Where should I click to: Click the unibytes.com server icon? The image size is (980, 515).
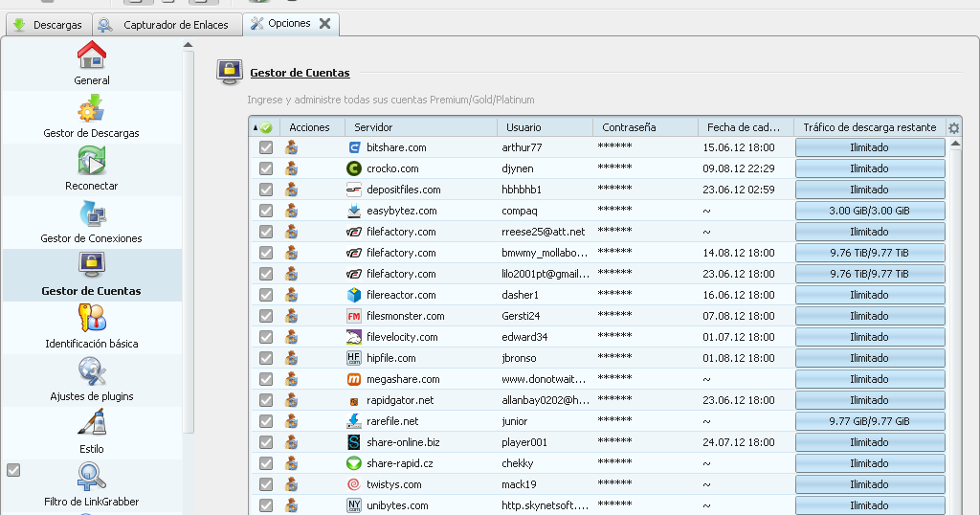pyautogui.click(x=354, y=505)
